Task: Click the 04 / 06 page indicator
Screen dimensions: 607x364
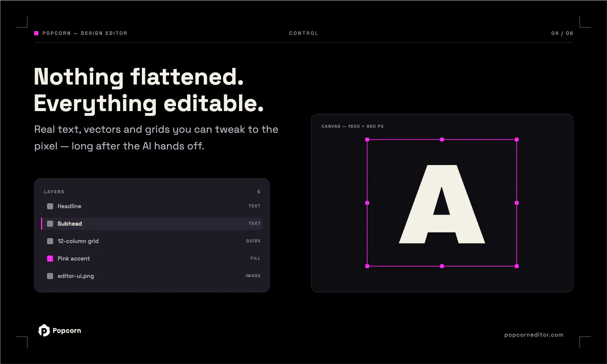Action: pyautogui.click(x=562, y=33)
